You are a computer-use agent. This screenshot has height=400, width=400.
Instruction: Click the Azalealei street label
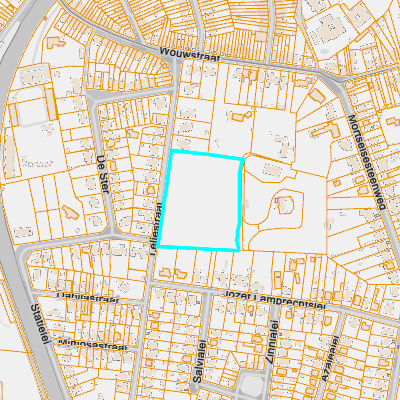330,359
